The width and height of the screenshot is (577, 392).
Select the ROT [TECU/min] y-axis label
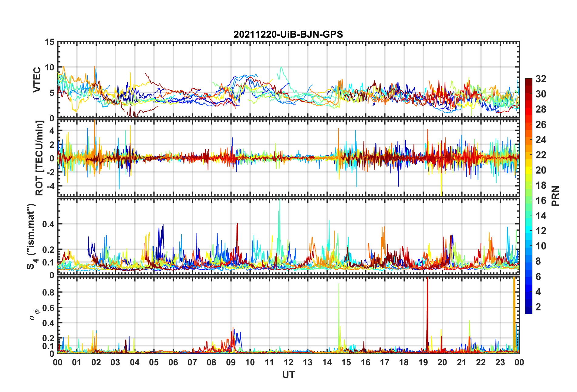click(39, 158)
